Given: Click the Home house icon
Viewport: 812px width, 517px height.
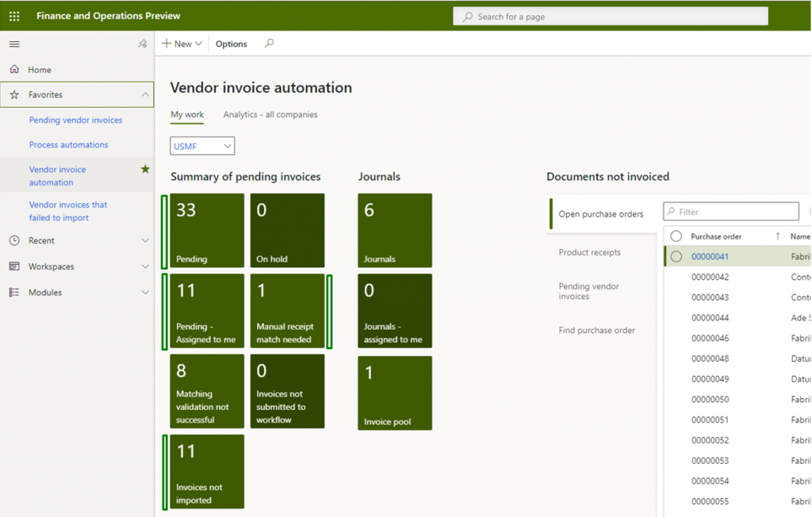Looking at the screenshot, I should coord(14,69).
